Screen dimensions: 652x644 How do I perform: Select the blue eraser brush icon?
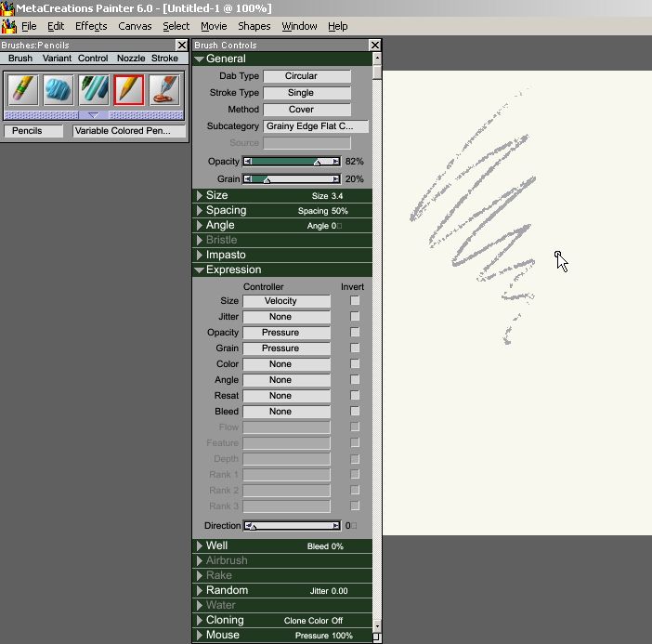click(x=58, y=89)
